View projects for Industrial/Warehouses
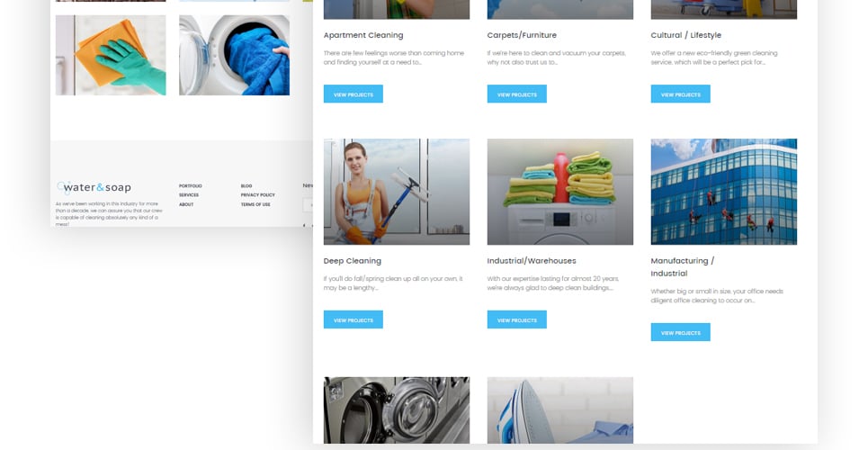The width and height of the screenshot is (868, 450). coord(517,319)
